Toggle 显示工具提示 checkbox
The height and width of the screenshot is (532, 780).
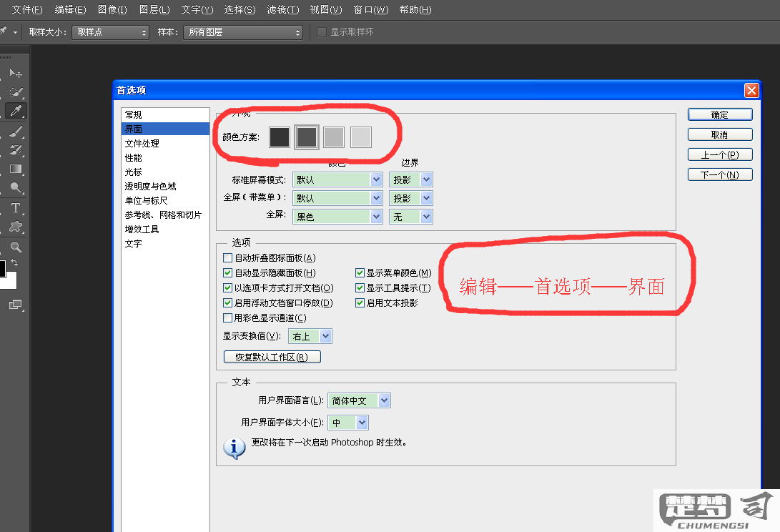pyautogui.click(x=360, y=287)
